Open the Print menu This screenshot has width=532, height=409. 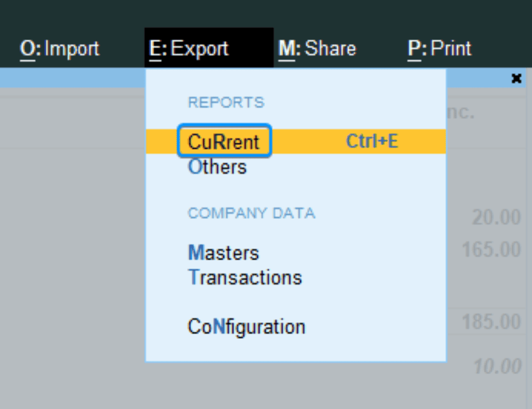pos(439,48)
